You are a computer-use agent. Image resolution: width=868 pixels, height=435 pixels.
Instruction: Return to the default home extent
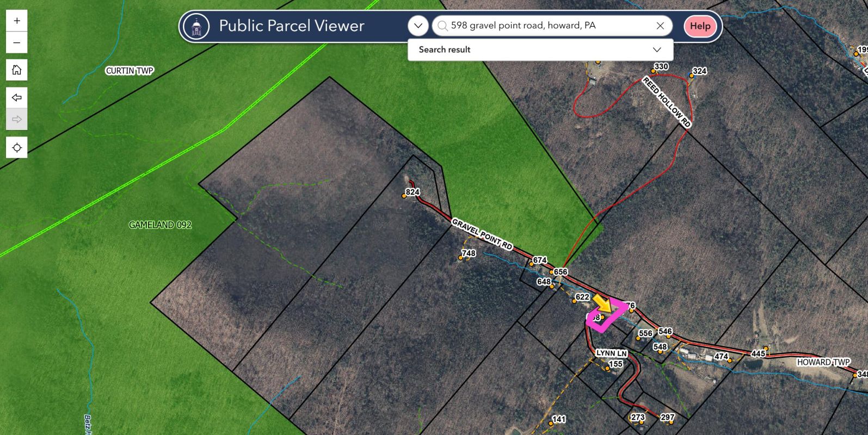[17, 70]
